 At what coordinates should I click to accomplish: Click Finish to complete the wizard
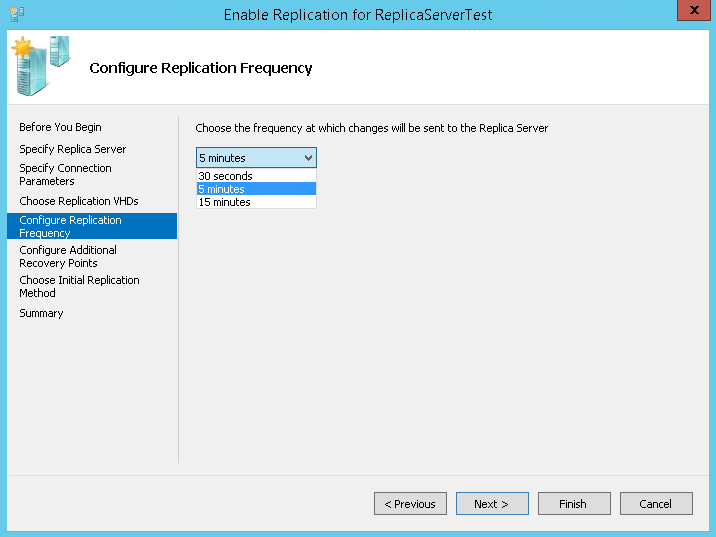coord(574,504)
